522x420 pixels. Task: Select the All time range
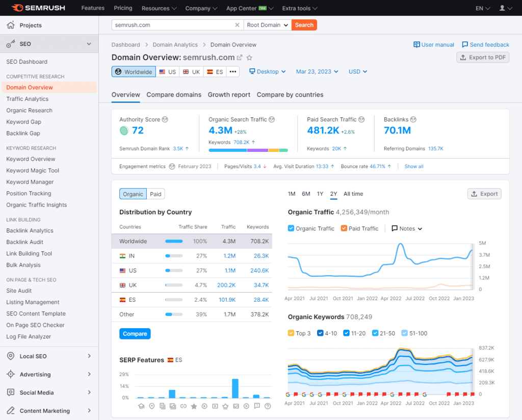[353, 194]
